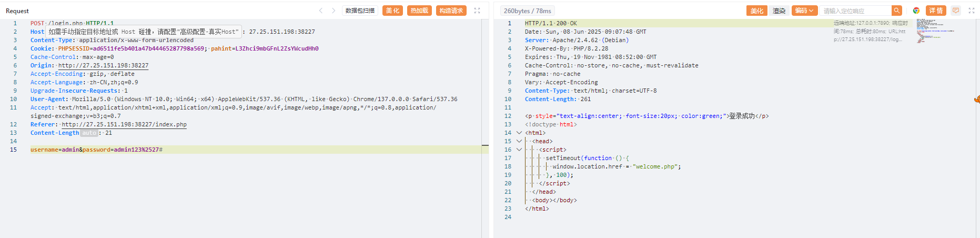The height and width of the screenshot is (238, 980).
Task: Go to next request with right arrow
Action: pos(334,11)
